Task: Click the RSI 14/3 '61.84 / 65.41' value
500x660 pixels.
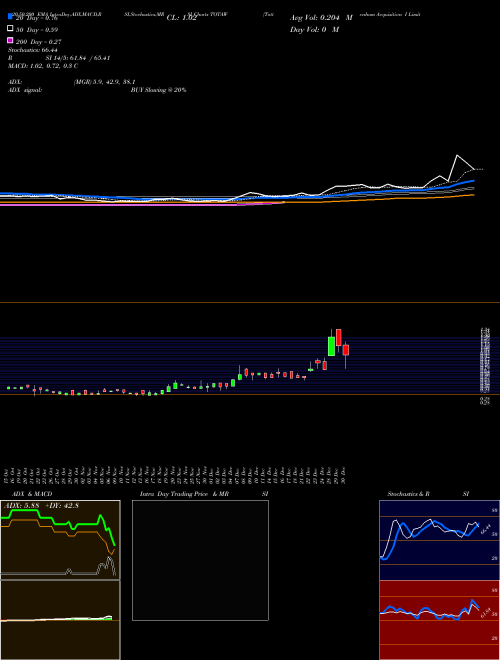Action: [90, 58]
